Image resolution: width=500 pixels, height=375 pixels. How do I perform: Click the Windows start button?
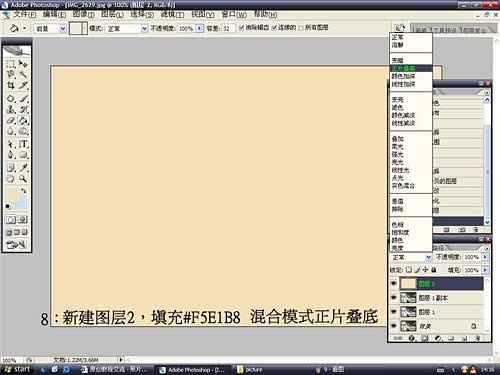click(x=18, y=369)
